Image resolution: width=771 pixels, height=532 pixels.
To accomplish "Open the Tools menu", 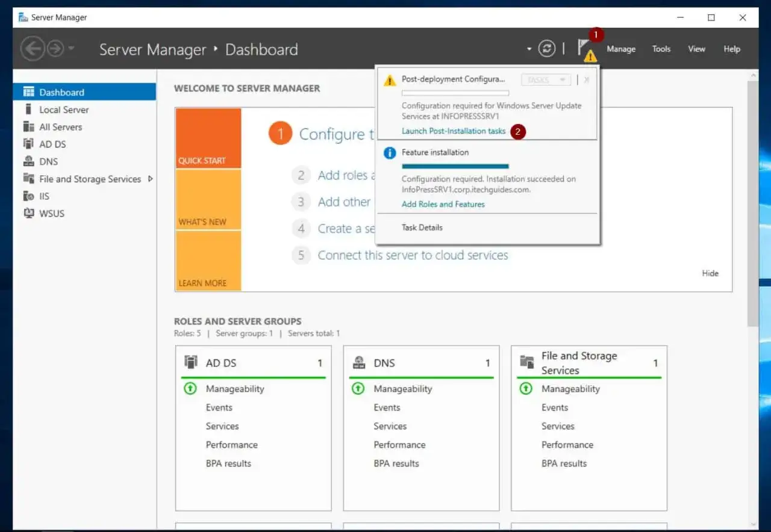I will pos(661,49).
